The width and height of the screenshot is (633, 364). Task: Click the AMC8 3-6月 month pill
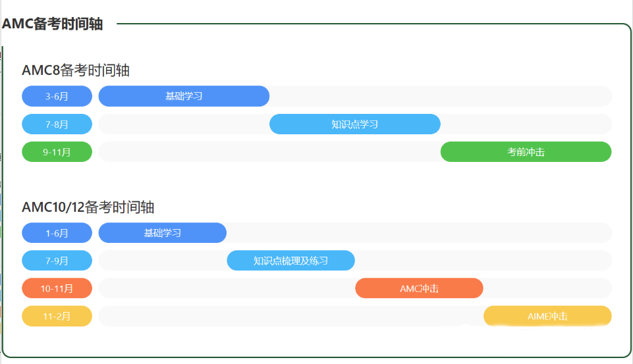(x=57, y=96)
